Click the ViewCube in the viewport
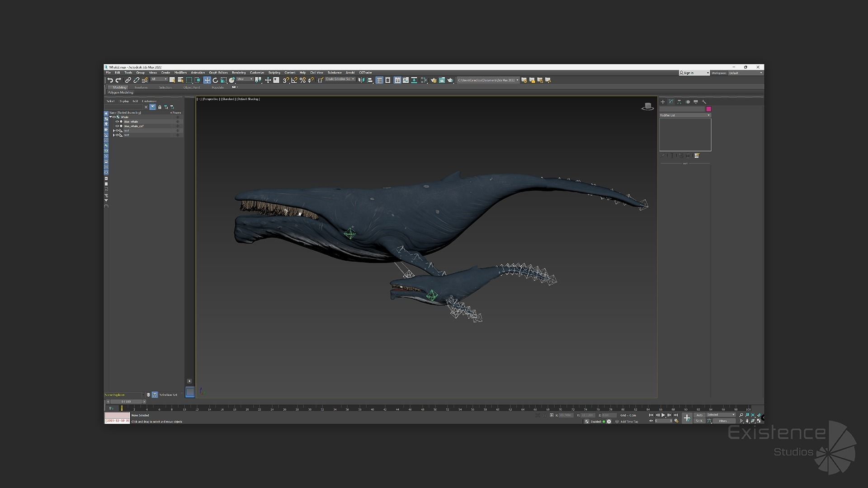The width and height of the screenshot is (868, 488). 647,107
